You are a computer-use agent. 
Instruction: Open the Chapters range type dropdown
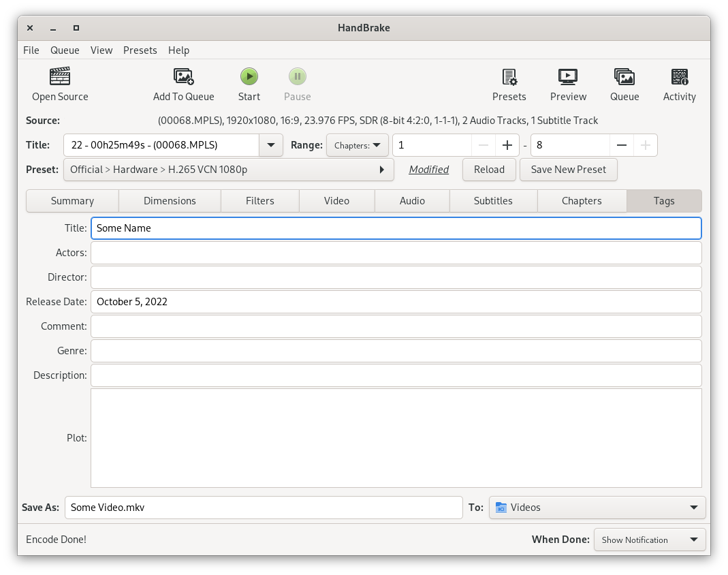[x=357, y=145]
